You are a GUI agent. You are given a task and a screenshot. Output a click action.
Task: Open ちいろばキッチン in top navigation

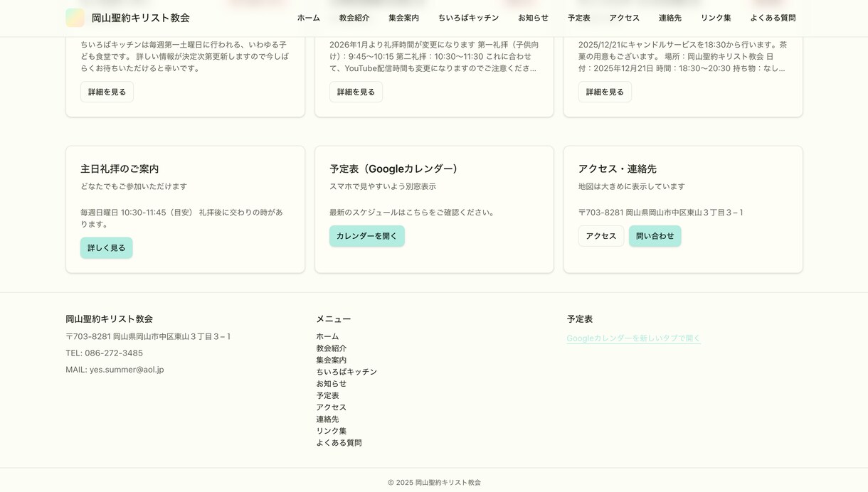click(469, 18)
